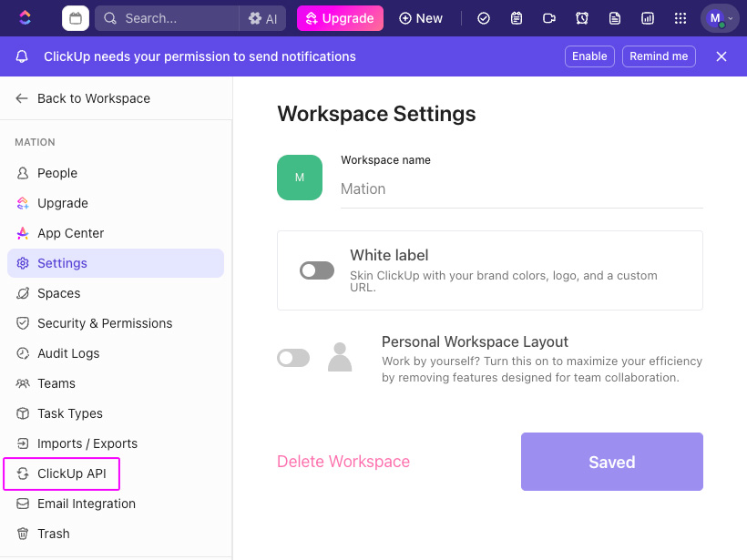This screenshot has width=747, height=560.
Task: Open the alarm clock reminder icon
Action: pyautogui.click(x=582, y=18)
